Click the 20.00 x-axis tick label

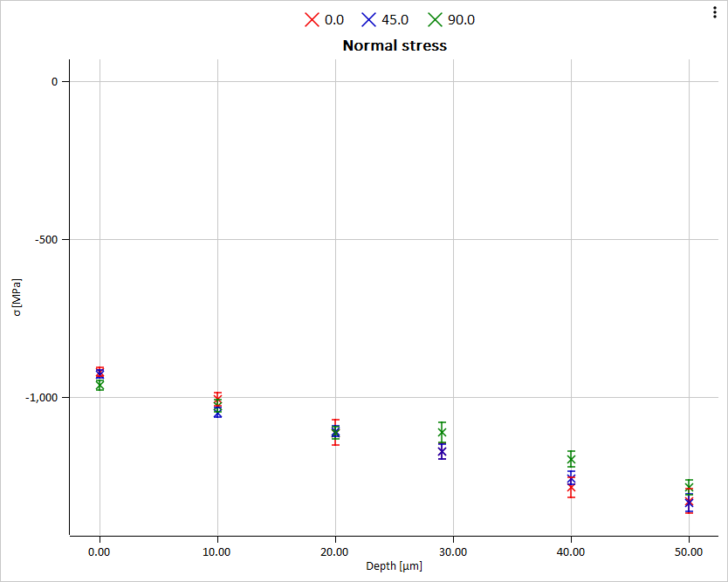point(335,552)
